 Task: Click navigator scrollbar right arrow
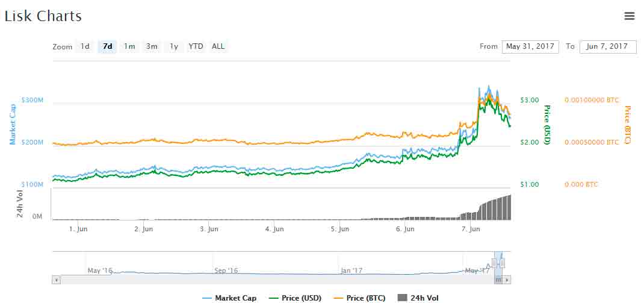(x=507, y=280)
